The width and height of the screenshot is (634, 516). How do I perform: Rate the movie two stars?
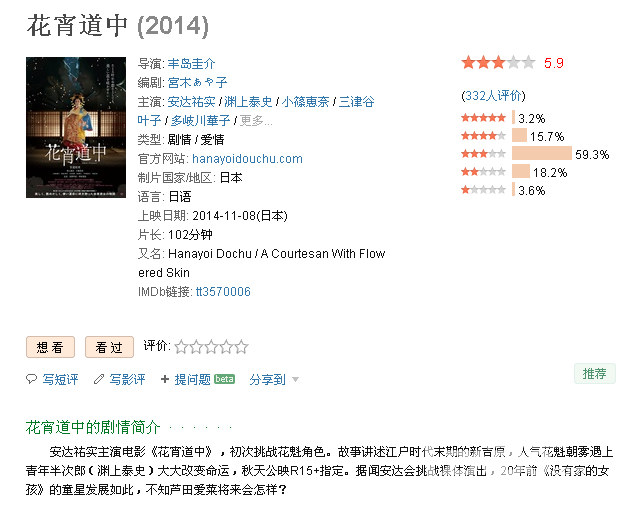coord(196,347)
